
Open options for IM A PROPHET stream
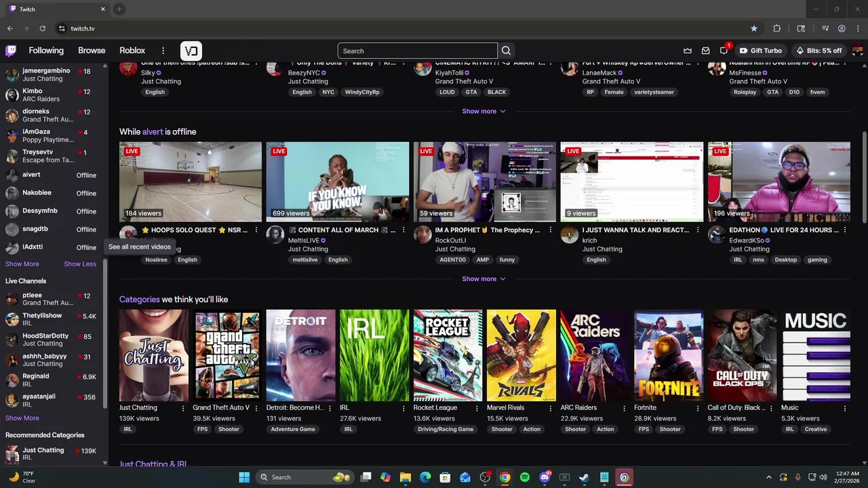click(x=550, y=230)
